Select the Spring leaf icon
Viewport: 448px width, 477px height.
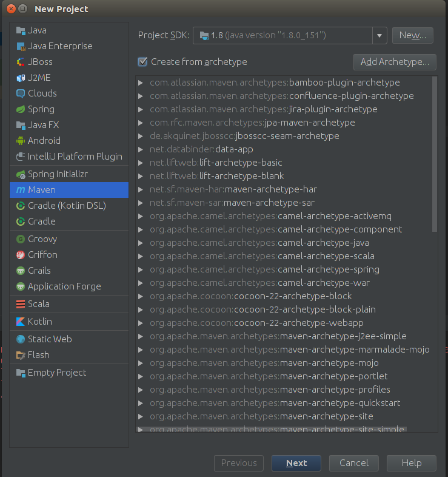point(21,109)
